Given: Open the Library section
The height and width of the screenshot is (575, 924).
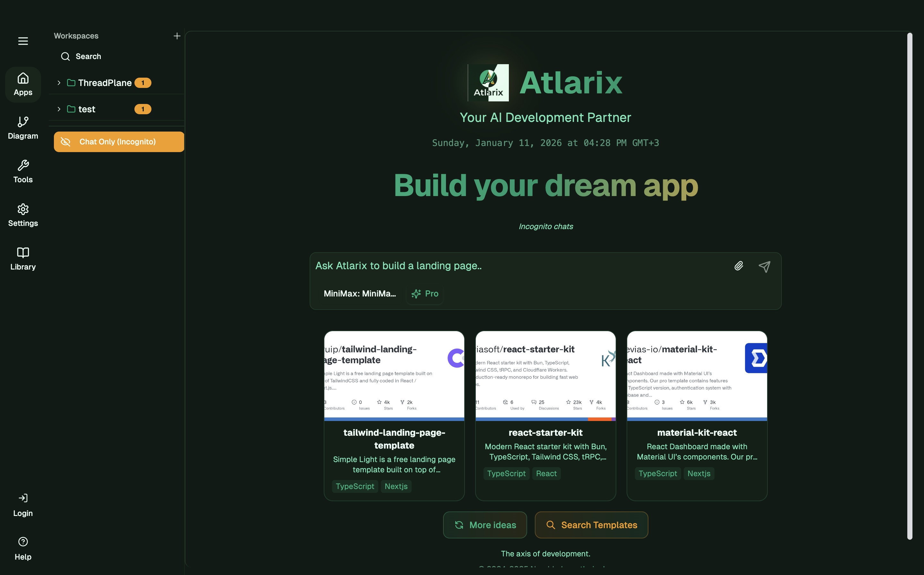Looking at the screenshot, I should pos(23,259).
